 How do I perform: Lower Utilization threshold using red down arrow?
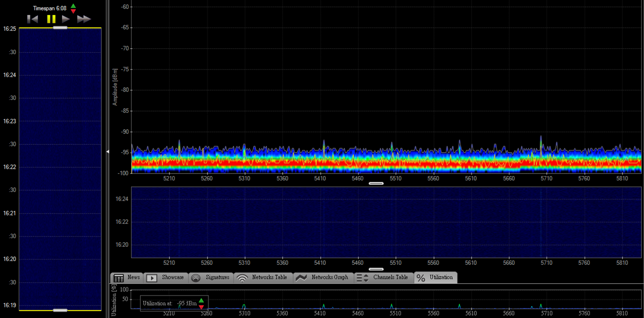tap(201, 307)
